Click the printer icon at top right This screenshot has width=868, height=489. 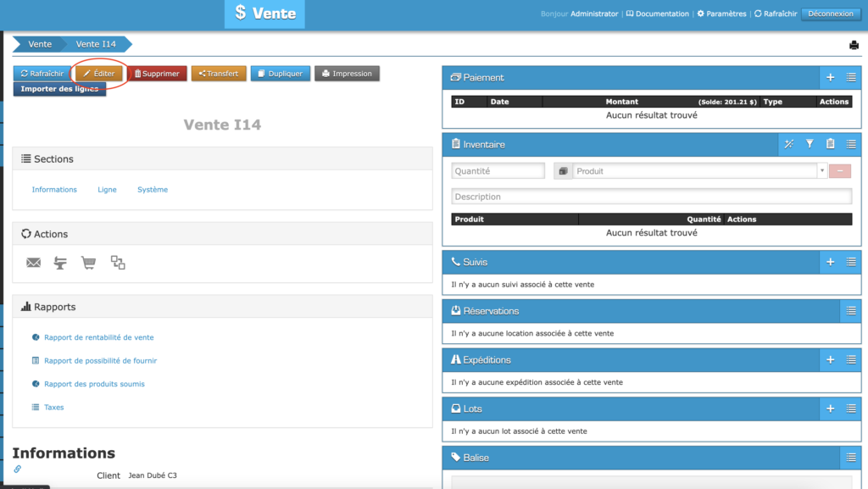click(854, 45)
